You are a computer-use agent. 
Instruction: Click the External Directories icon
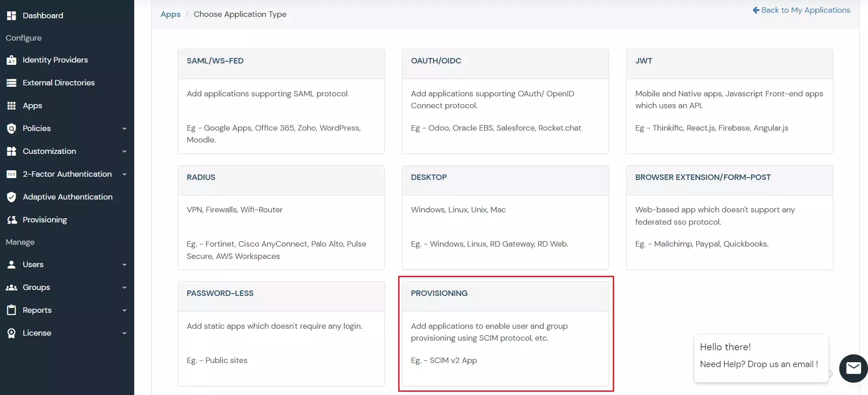click(11, 83)
